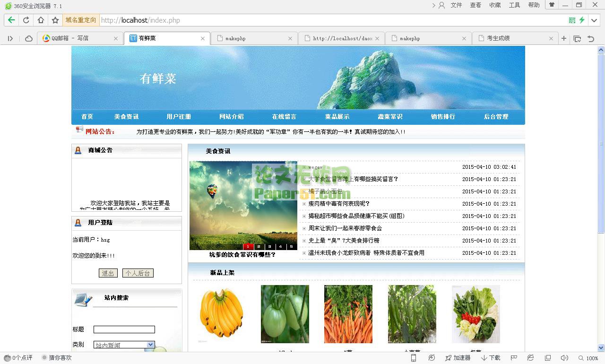
Task: Select slide 5 in the image carousel
Action: (x=292, y=246)
